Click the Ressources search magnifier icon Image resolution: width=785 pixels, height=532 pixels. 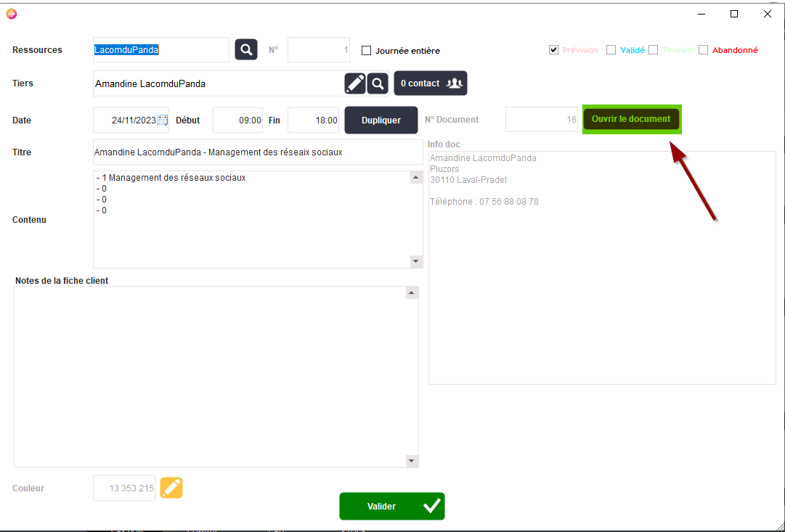pos(246,49)
